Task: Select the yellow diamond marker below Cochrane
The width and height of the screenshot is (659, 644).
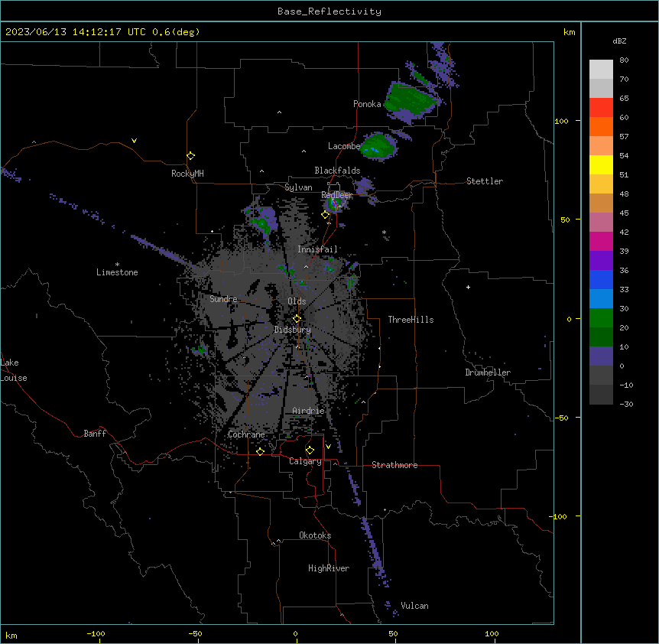Action: (260, 451)
